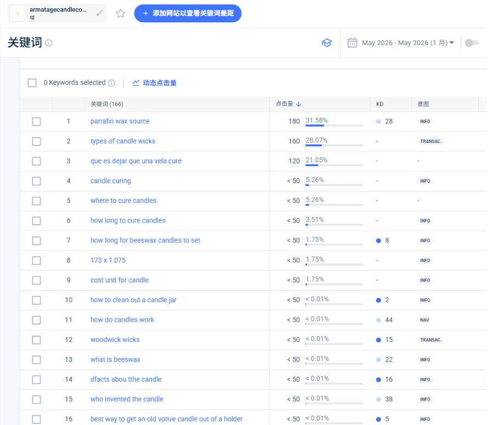This screenshot has height=425, width=504.
Task: Tick the checkbox for candle curing
Action: pyautogui.click(x=36, y=181)
